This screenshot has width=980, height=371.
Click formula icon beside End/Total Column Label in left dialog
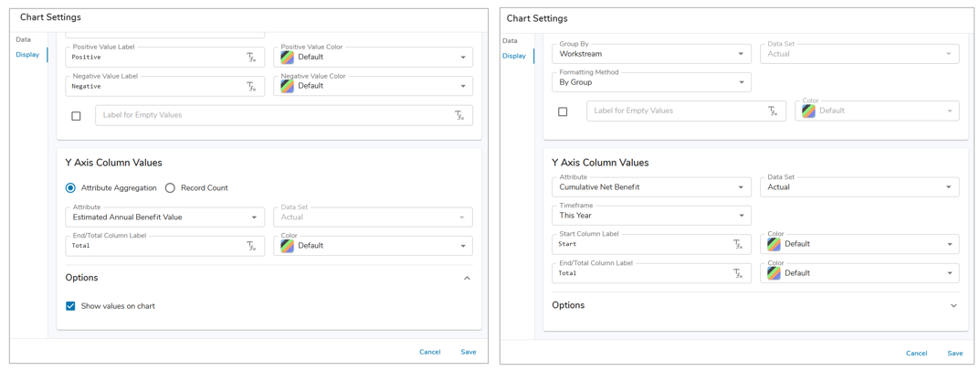251,246
